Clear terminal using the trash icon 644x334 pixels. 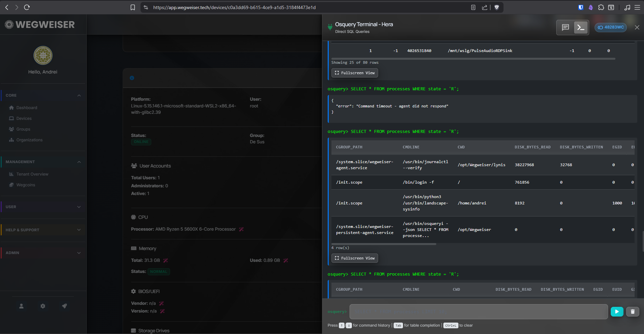pos(633,312)
